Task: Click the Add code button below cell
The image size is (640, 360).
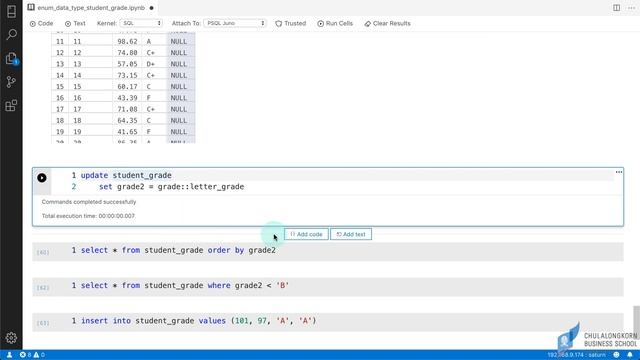Action: 306,234
